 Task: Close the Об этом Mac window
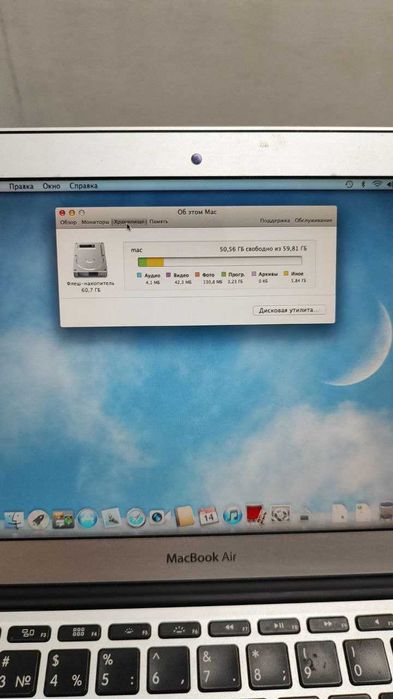pyautogui.click(x=62, y=214)
